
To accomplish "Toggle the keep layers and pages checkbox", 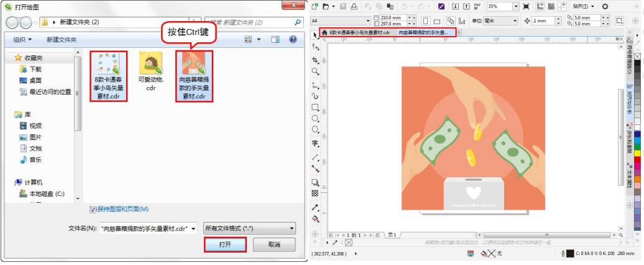I will pyautogui.click(x=93, y=210).
